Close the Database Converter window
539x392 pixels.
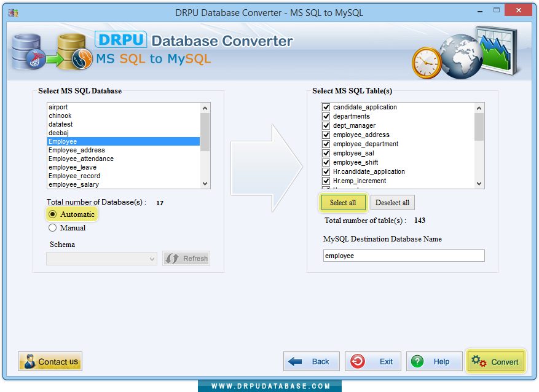pos(518,10)
